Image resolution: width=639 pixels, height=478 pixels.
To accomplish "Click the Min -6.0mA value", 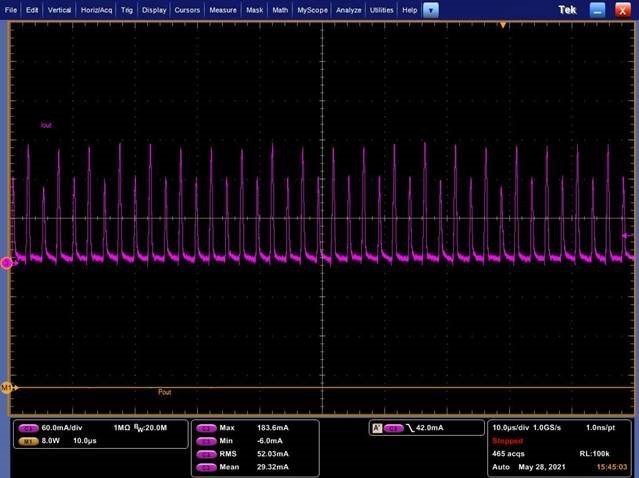I will click(x=270, y=441).
